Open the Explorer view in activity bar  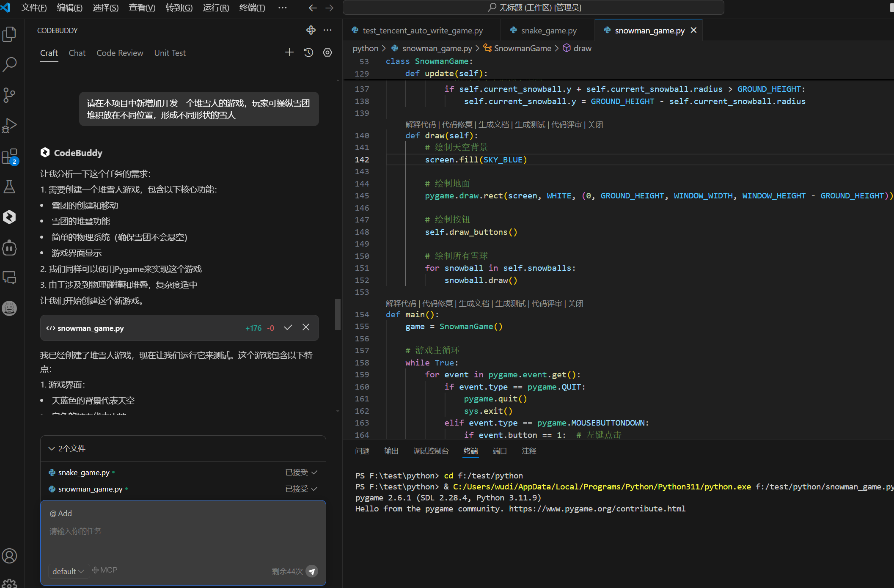point(9,34)
